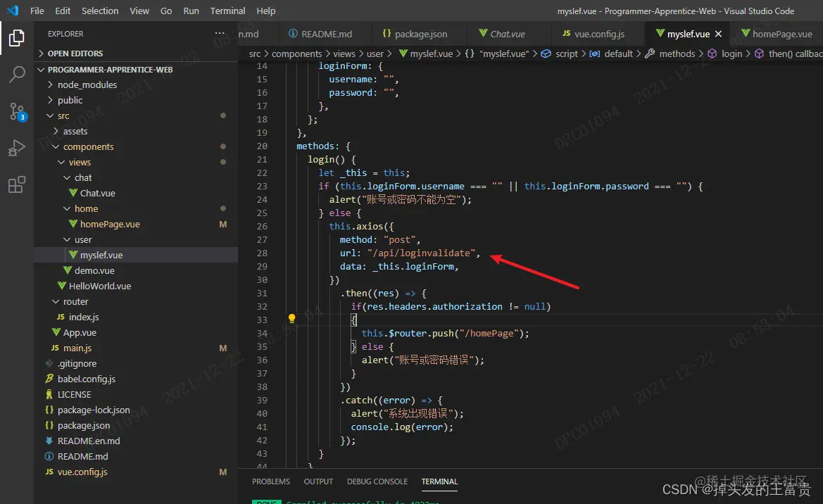Image resolution: width=823 pixels, height=504 pixels.
Task: Click the braces icon beside package-lock.json
Action: pyautogui.click(x=49, y=410)
